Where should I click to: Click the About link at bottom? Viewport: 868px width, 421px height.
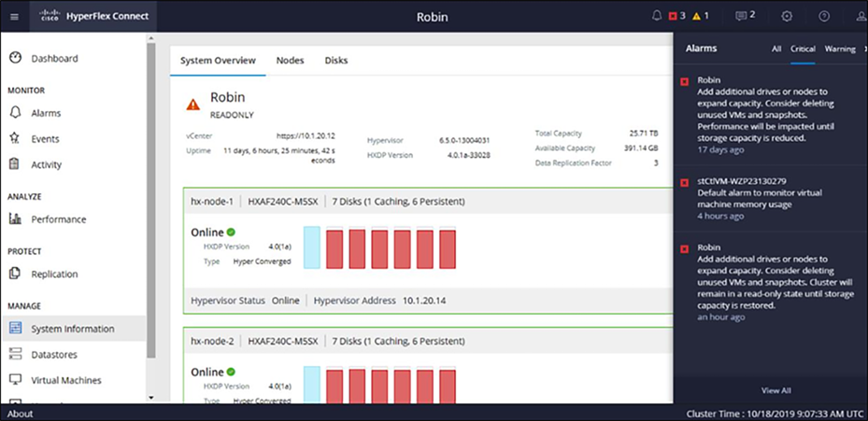pos(20,414)
